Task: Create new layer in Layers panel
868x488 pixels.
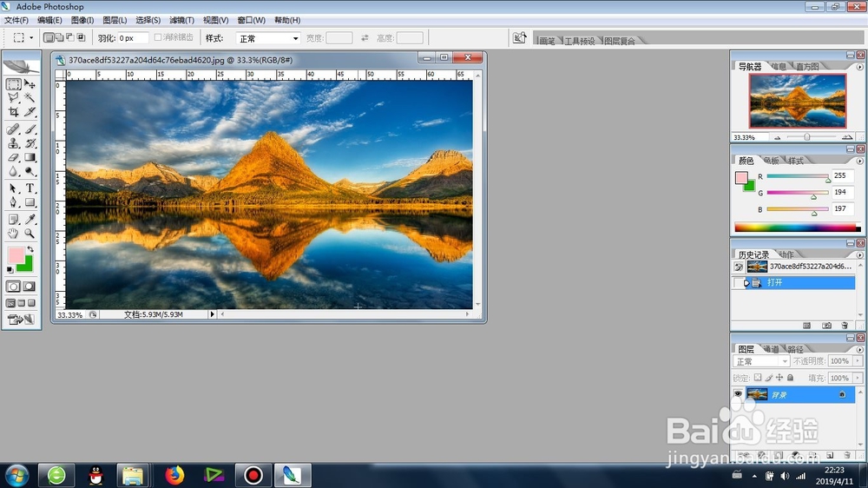Action: coord(830,455)
